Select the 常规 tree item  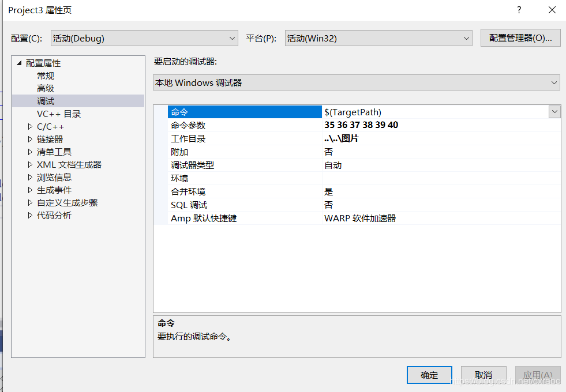45,76
